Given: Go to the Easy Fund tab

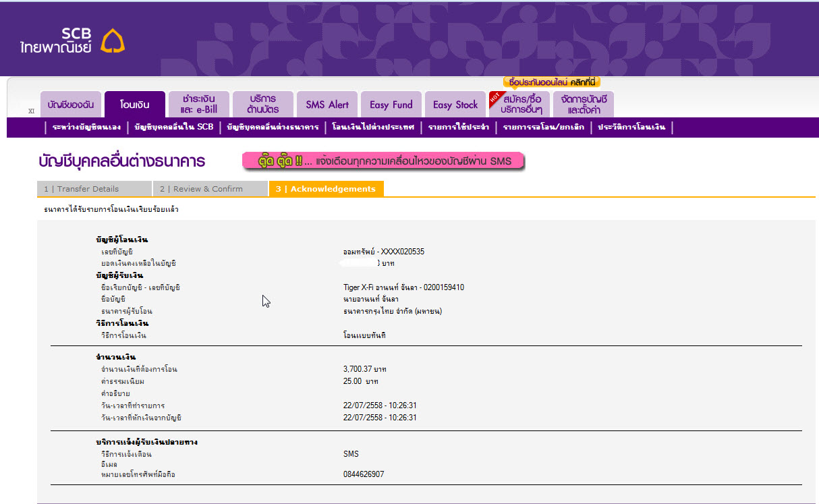Looking at the screenshot, I should click(391, 105).
